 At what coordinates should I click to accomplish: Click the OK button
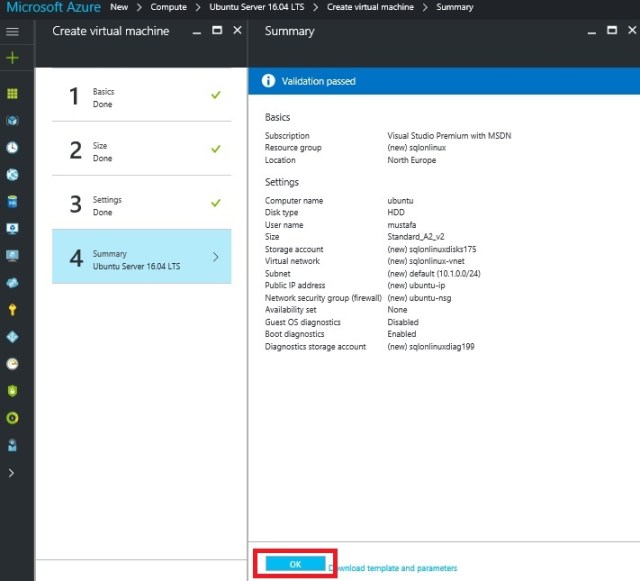coord(295,564)
